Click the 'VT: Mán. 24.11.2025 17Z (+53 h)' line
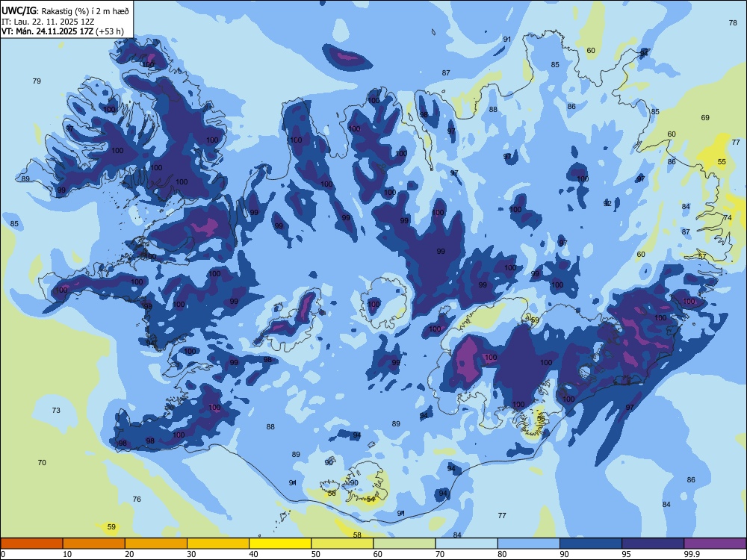The width and height of the screenshot is (747, 560). tap(63, 31)
